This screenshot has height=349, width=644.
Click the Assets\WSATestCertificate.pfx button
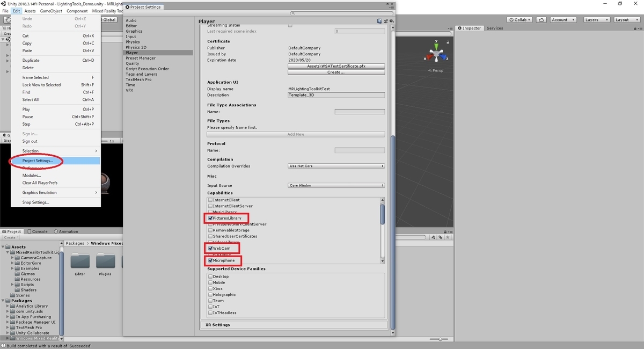336,66
